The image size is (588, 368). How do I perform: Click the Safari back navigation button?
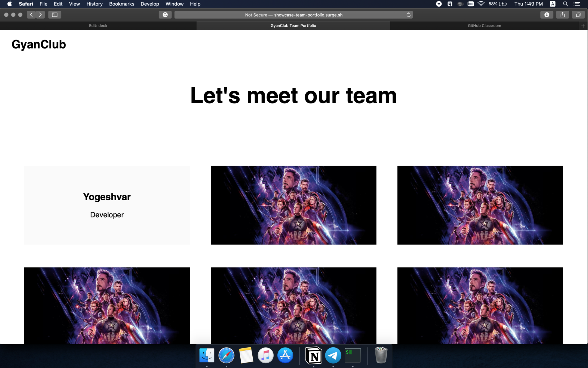pyautogui.click(x=31, y=15)
